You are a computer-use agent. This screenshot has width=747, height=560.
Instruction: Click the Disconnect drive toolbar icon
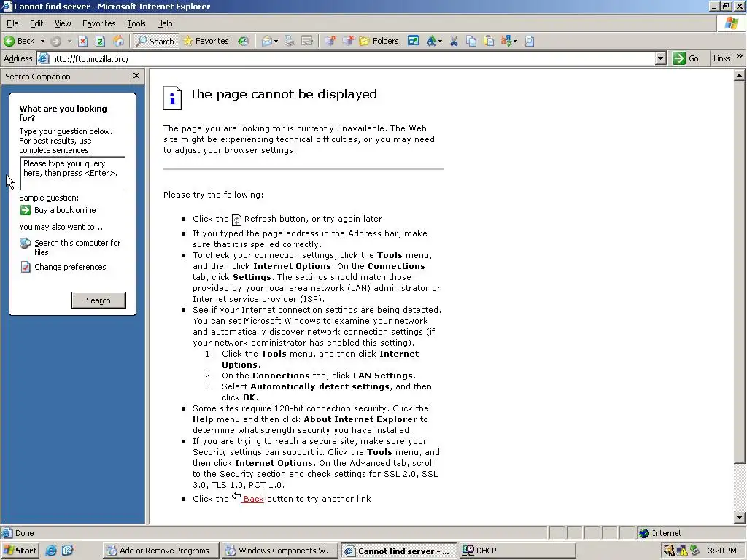pyautogui.click(x=348, y=42)
